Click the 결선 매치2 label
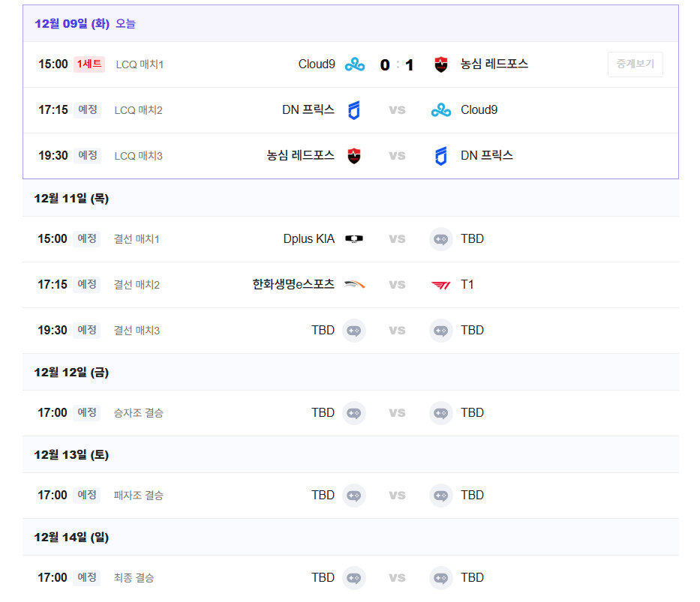 click(x=137, y=284)
